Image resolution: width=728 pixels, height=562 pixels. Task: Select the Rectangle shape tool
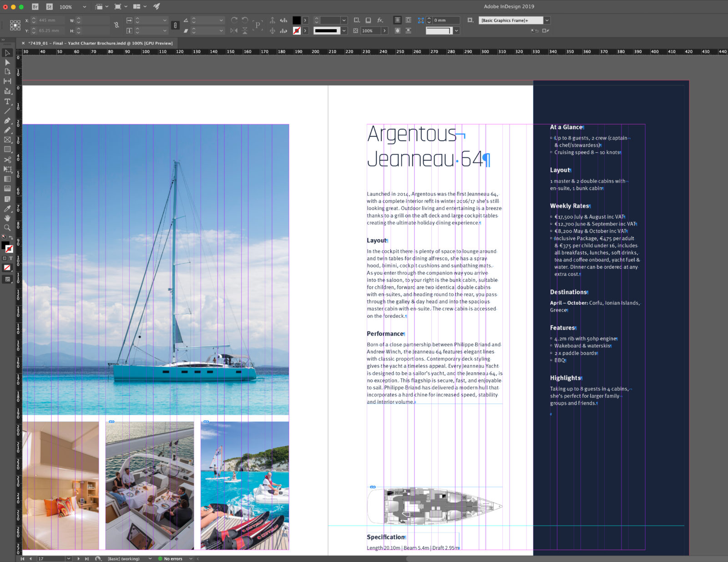7,150
